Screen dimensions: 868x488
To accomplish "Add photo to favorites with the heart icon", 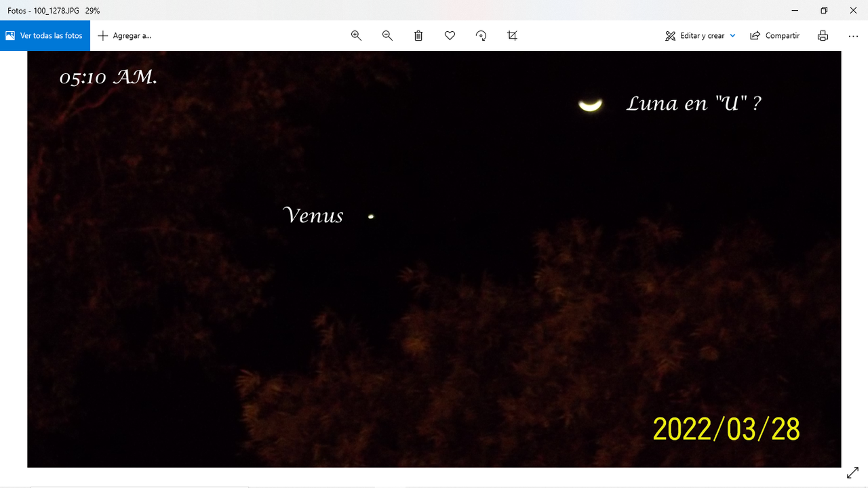I will [x=450, y=36].
